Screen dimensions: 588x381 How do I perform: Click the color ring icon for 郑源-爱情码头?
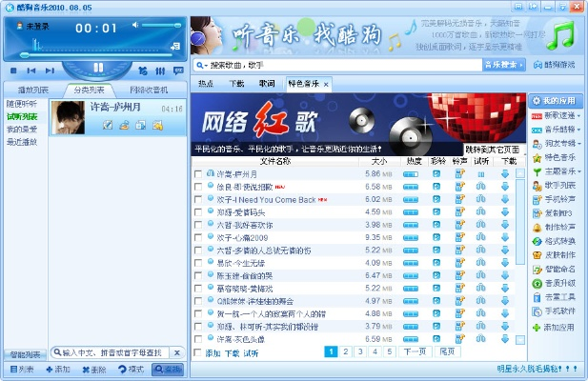pos(436,212)
